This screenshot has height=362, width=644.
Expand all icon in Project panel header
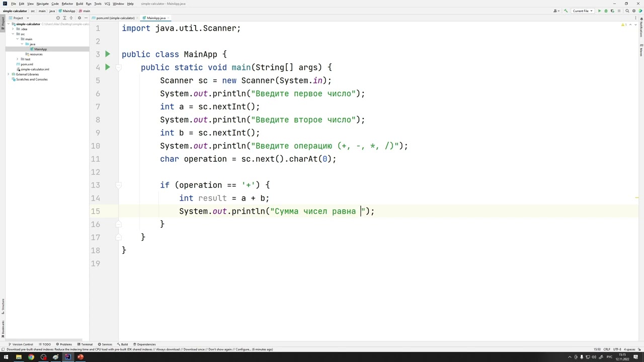pos(64,18)
